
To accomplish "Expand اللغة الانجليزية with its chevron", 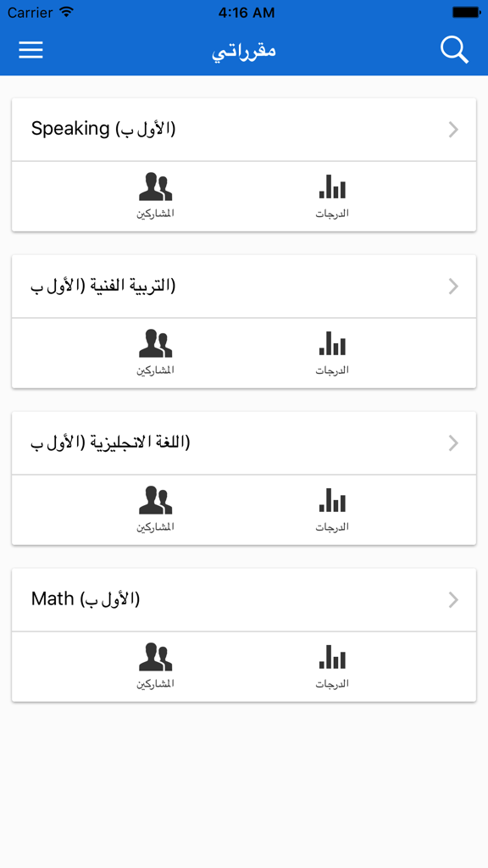I will [x=453, y=442].
